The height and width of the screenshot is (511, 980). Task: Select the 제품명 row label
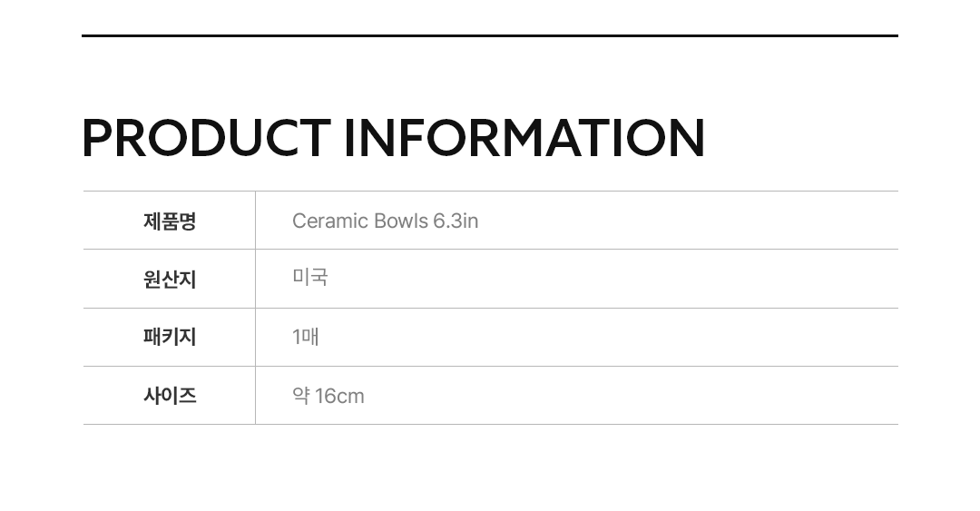point(170,221)
